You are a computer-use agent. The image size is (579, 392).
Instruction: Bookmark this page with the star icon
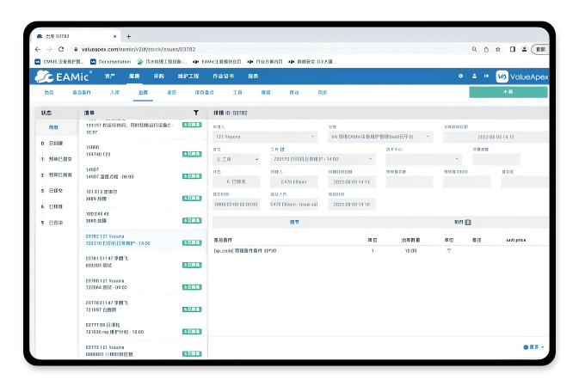[498, 49]
